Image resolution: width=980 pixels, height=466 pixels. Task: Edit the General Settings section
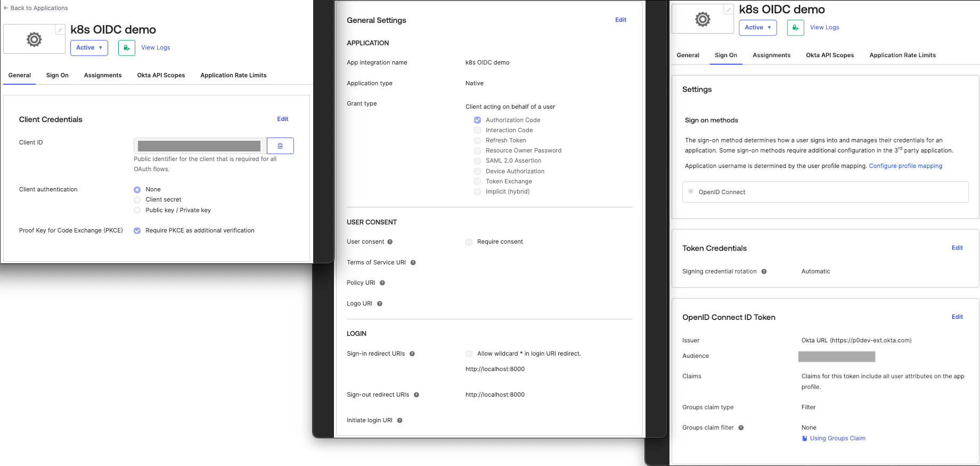620,20
